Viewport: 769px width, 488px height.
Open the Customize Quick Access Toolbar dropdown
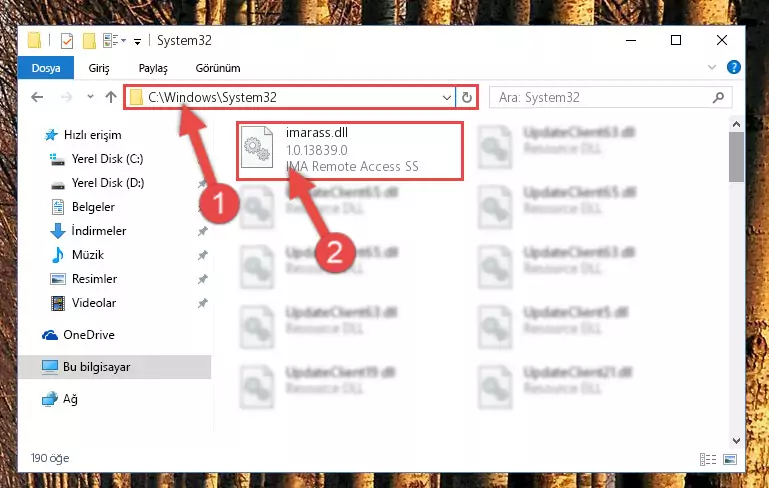click(138, 42)
